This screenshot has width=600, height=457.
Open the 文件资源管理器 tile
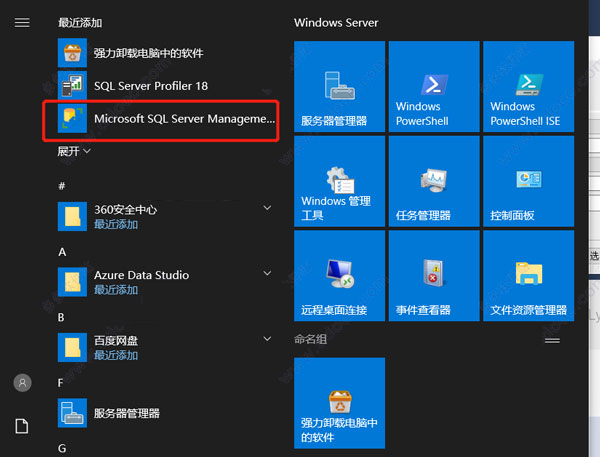click(x=528, y=276)
